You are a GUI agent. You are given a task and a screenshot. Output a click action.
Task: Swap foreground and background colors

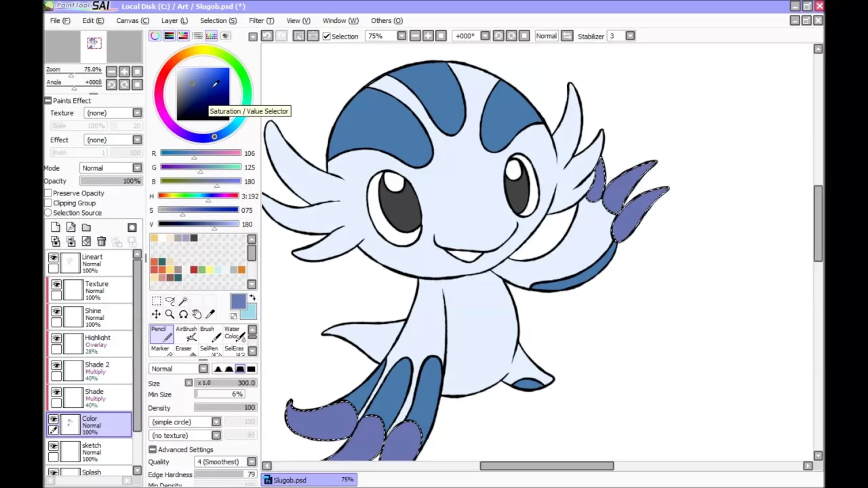coord(252,298)
